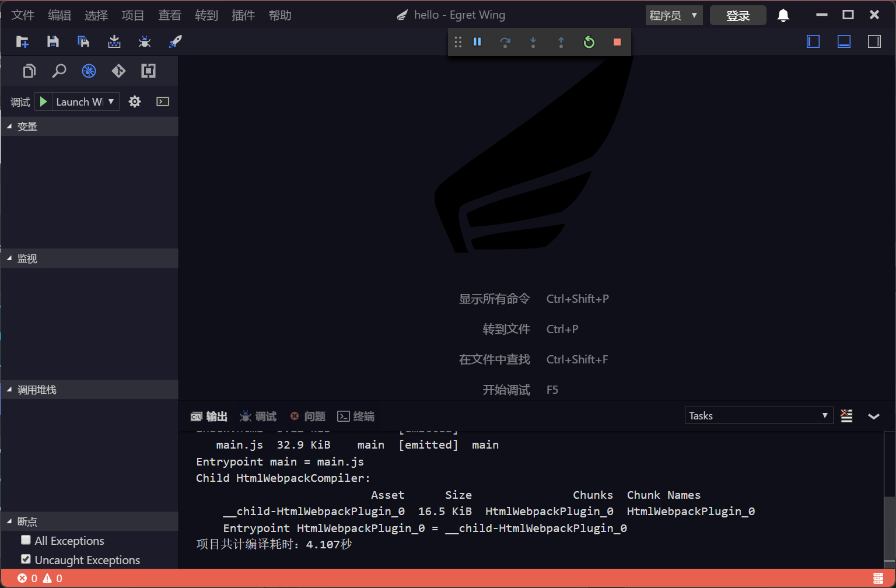Switch to the 终端 panel tab

356,416
